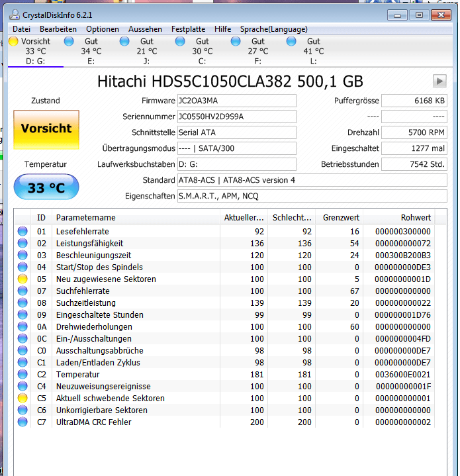This screenshot has height=476, width=460.
Task: Click the blue status orb for disk F:
Action: [x=236, y=41]
